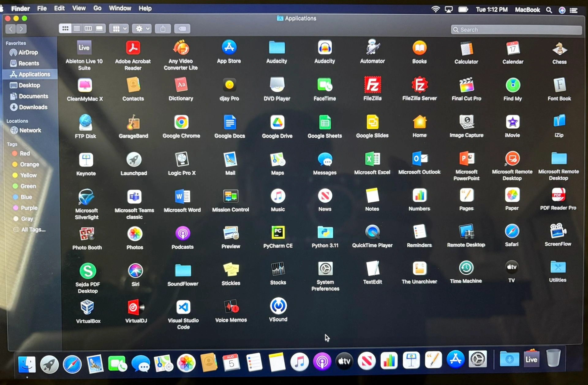Open the Go menu in the menu bar
Image resolution: width=588 pixels, height=385 pixels.
pyautogui.click(x=97, y=8)
